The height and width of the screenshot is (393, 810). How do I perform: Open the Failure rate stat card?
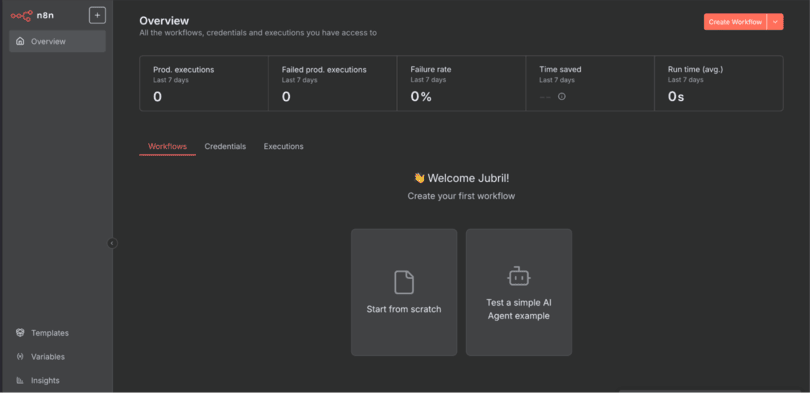tap(461, 83)
